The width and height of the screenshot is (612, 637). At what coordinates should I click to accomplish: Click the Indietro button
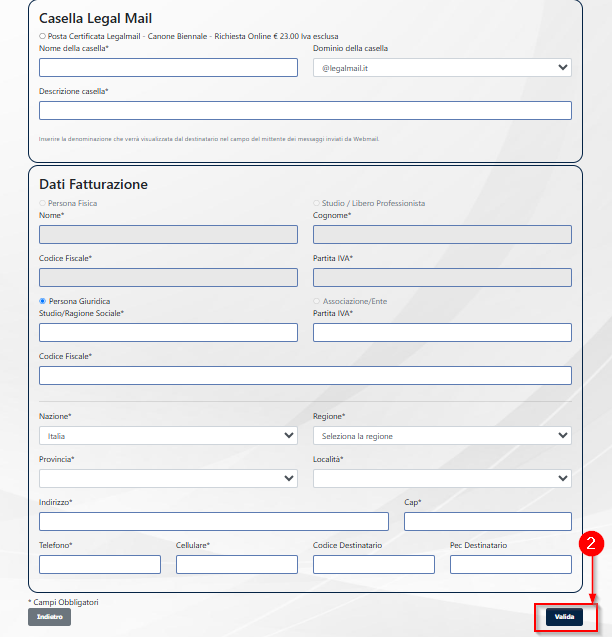click(49, 617)
